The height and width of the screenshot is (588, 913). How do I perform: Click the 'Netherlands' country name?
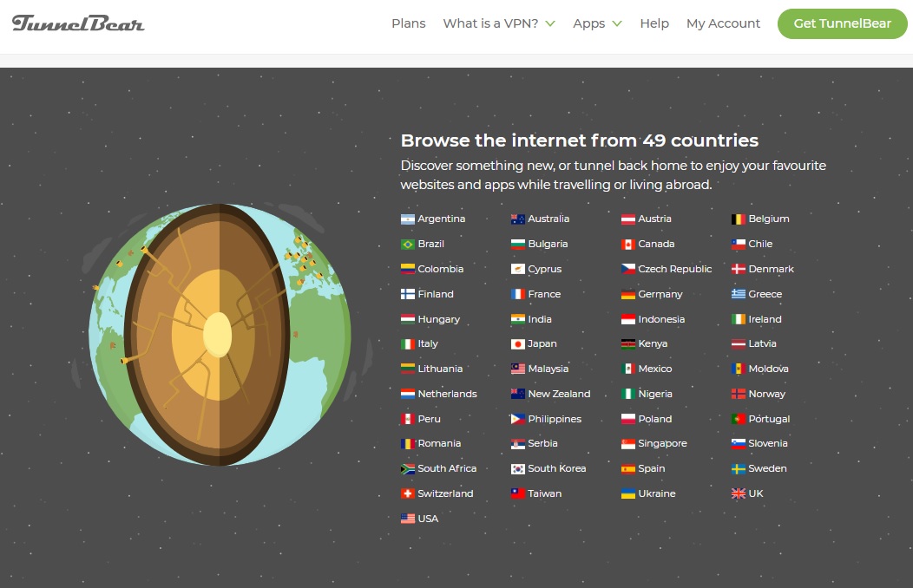pos(447,394)
